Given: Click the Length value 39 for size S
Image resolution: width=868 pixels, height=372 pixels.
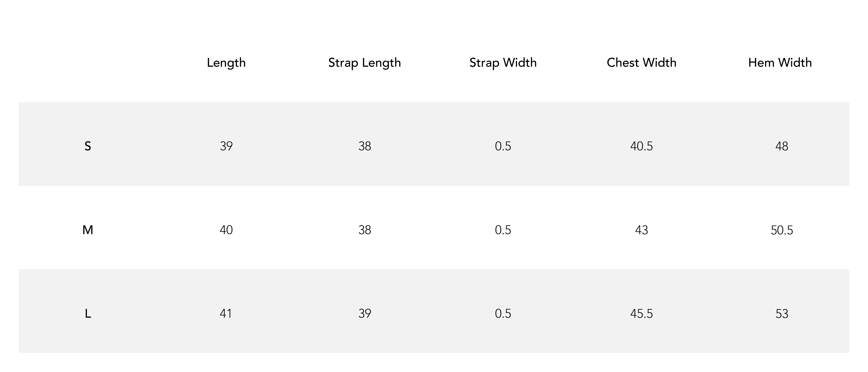Looking at the screenshot, I should click(226, 146).
